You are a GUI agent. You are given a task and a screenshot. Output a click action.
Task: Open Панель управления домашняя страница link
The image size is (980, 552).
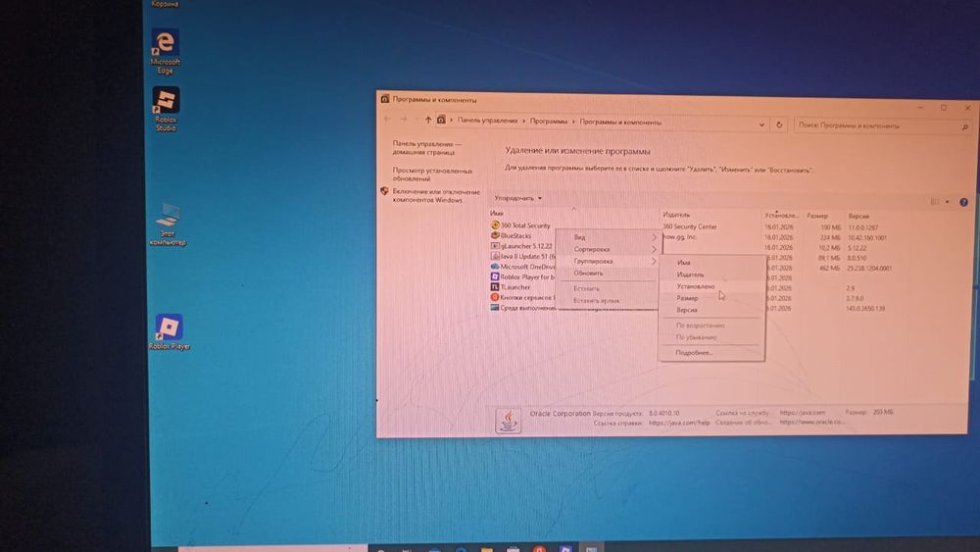coord(427,147)
